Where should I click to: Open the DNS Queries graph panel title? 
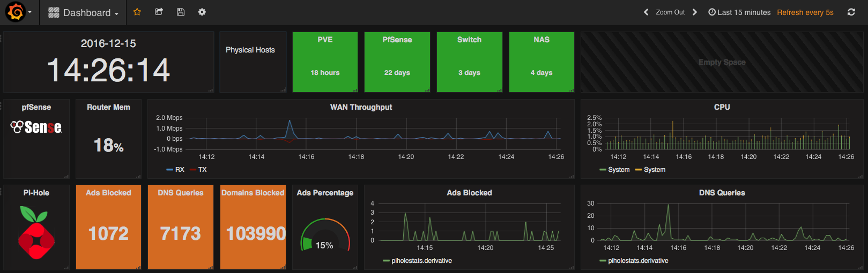point(722,193)
